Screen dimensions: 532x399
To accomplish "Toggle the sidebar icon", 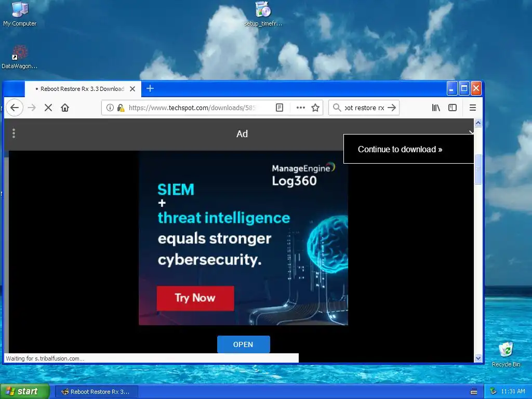I will click(453, 108).
